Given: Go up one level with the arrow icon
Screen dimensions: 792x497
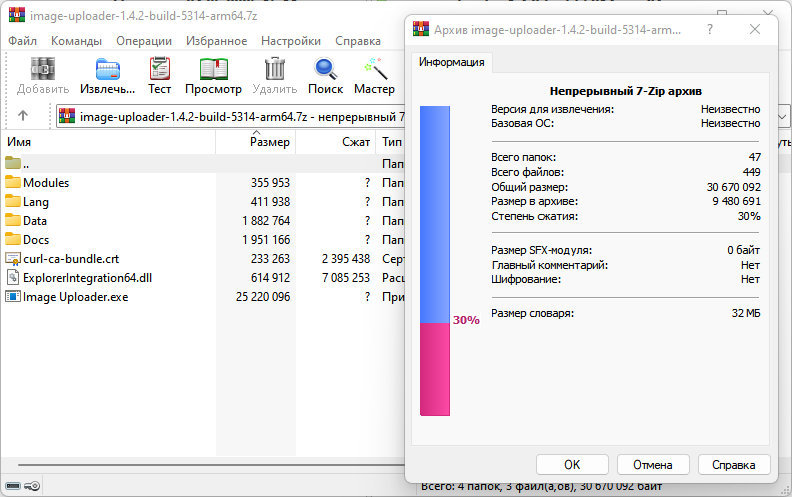Looking at the screenshot, I should 23,116.
